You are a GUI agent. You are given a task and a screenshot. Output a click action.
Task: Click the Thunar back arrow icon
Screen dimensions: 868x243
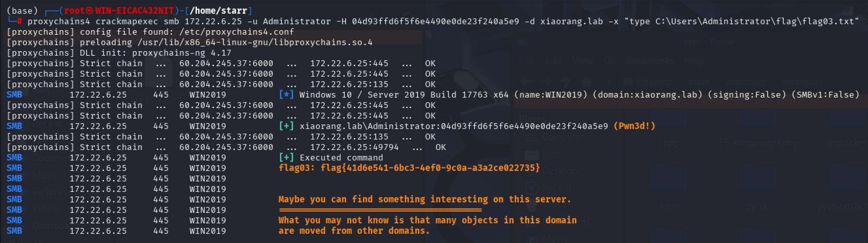coord(526,82)
